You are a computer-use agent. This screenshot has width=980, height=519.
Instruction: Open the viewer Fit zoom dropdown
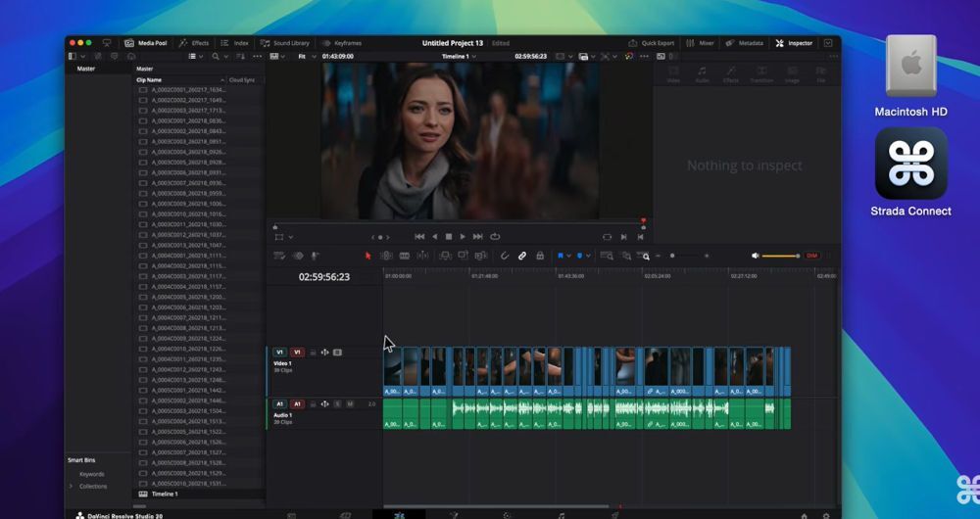(x=305, y=56)
